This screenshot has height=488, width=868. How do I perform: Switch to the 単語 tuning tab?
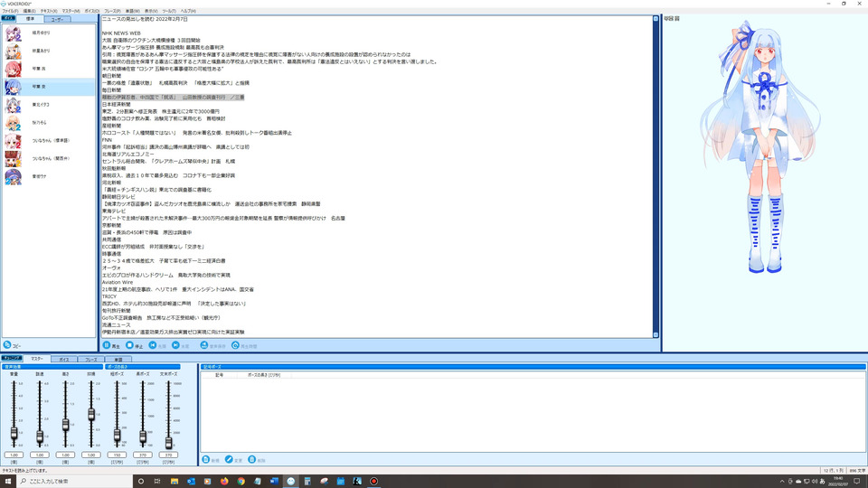pos(118,359)
